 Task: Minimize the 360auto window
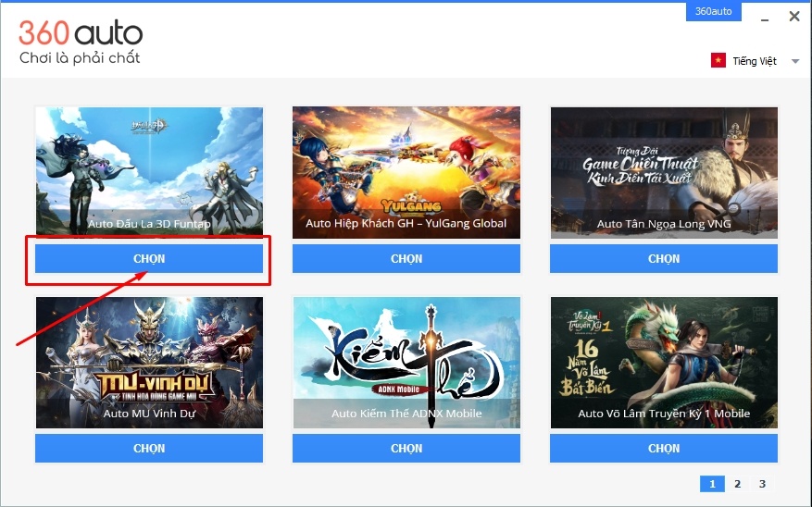[765, 18]
